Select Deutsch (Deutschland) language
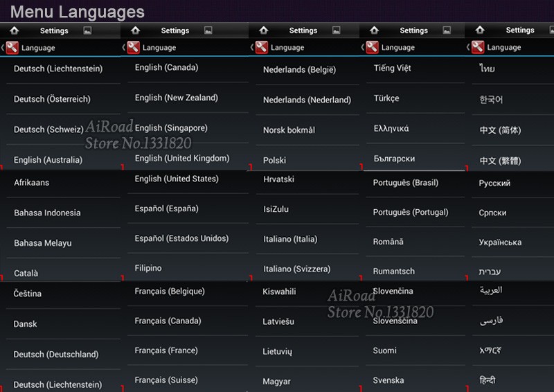Screen dimensions: 554x392 tap(56, 355)
